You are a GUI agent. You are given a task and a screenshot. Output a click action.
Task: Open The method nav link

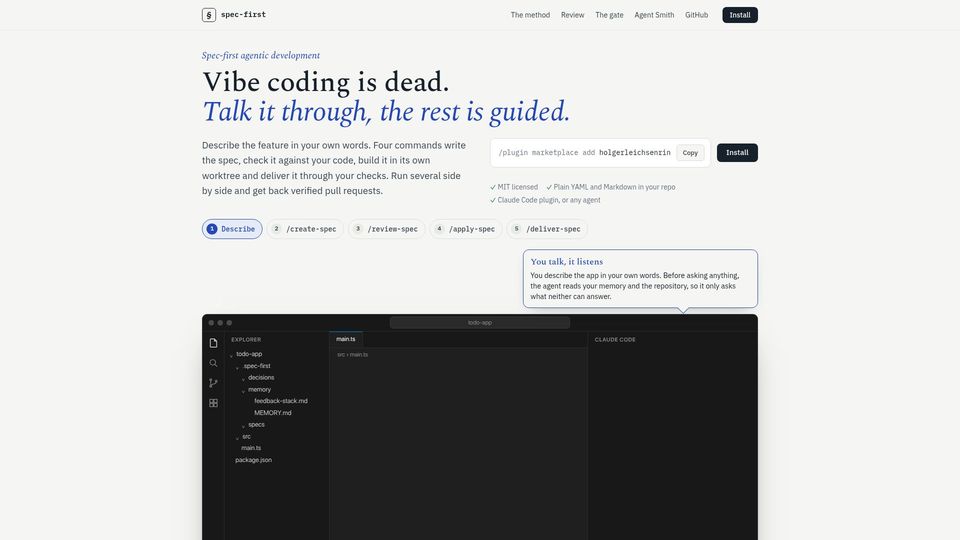pos(530,15)
